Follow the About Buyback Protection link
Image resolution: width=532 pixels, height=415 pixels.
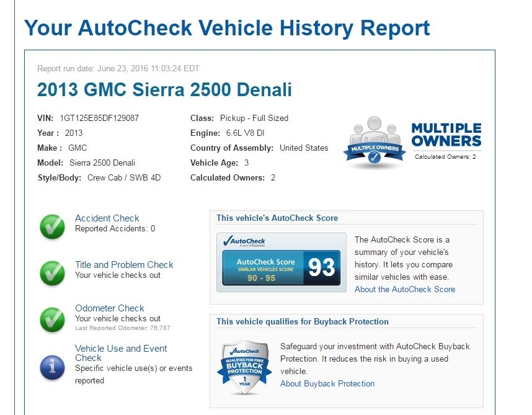click(x=327, y=383)
